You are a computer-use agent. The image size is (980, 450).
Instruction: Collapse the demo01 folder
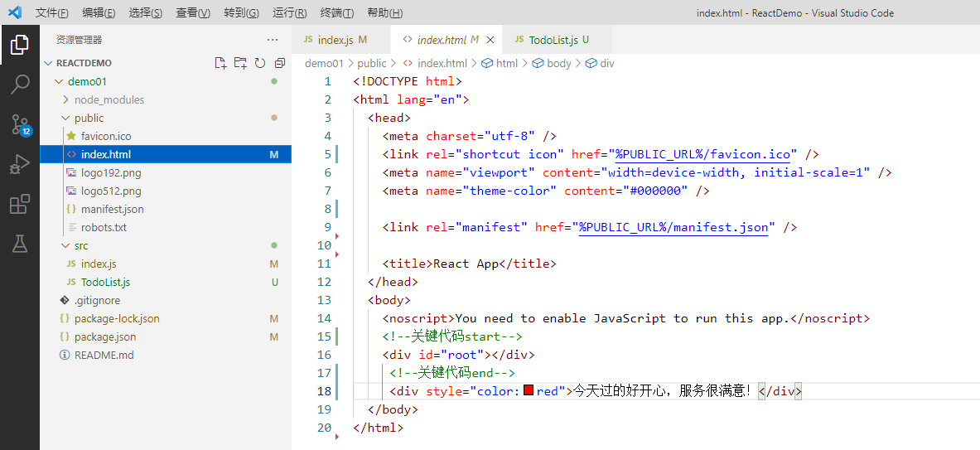click(x=166, y=81)
